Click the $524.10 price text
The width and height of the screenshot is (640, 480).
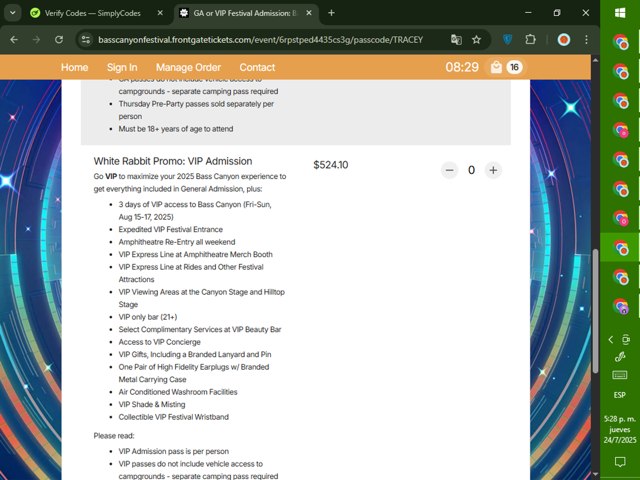(331, 165)
